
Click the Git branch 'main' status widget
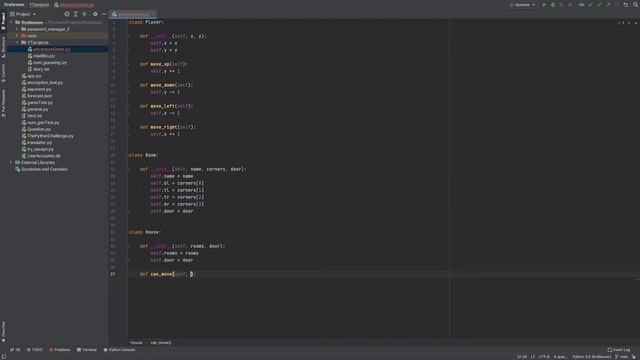[x=622, y=357]
